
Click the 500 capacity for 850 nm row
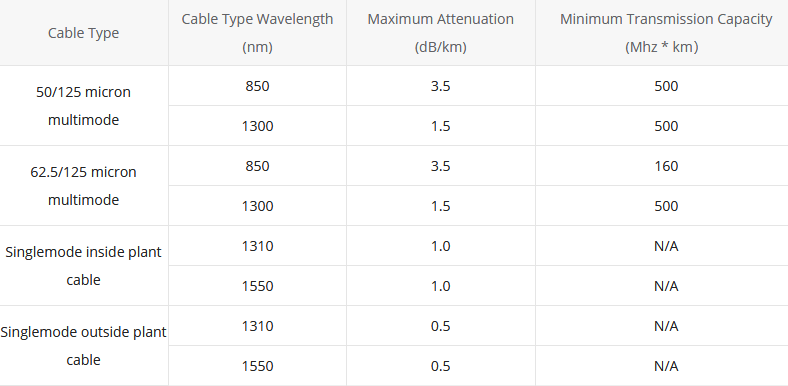point(666,86)
